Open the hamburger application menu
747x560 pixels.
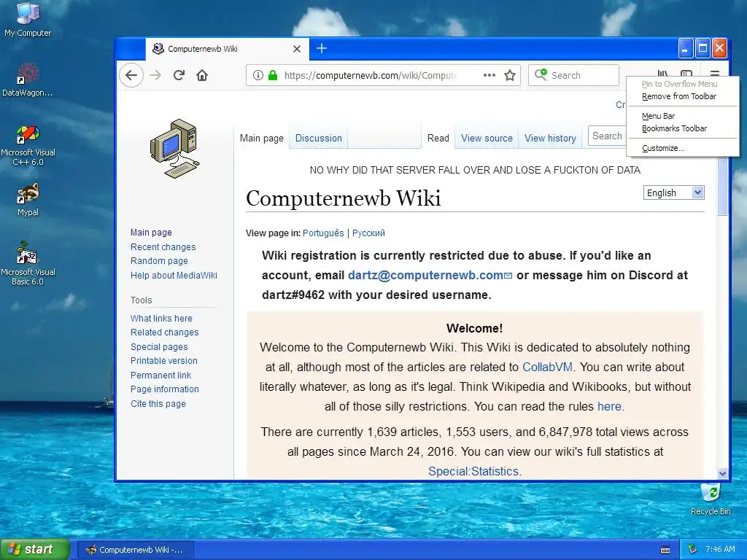tap(715, 74)
